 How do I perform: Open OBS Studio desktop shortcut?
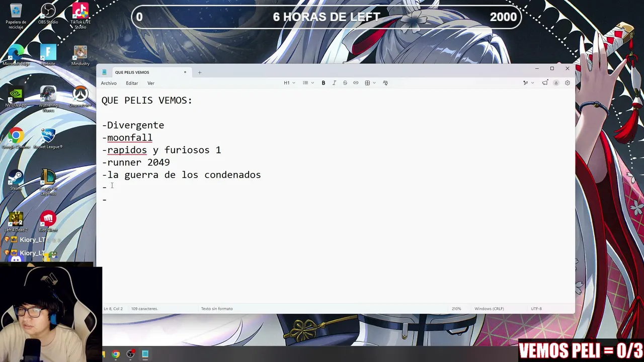tap(48, 14)
